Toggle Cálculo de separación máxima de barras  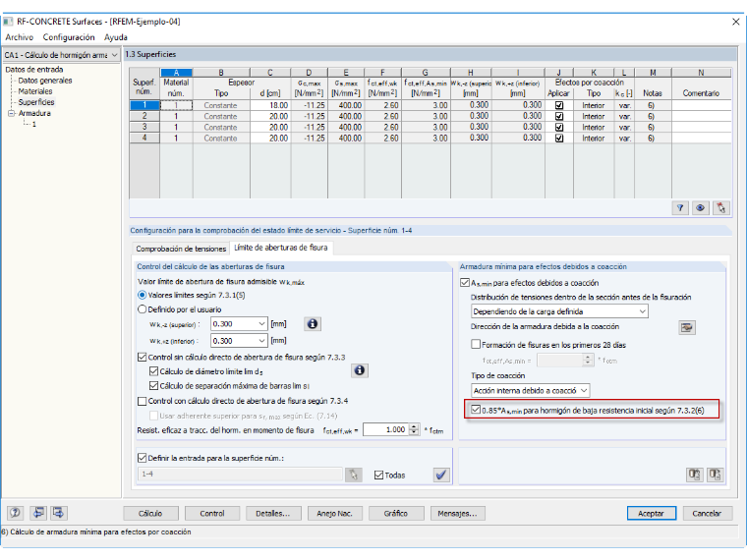pyautogui.click(x=153, y=386)
